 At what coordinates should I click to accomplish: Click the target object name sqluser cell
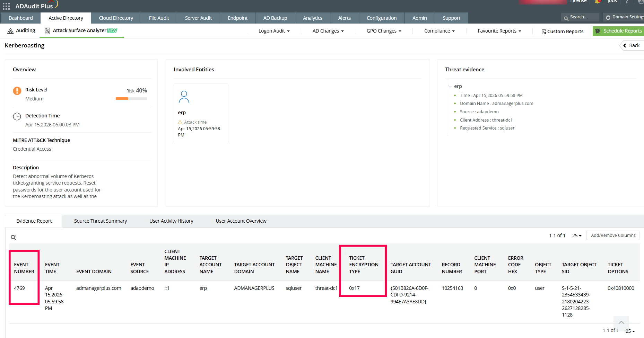(294, 288)
